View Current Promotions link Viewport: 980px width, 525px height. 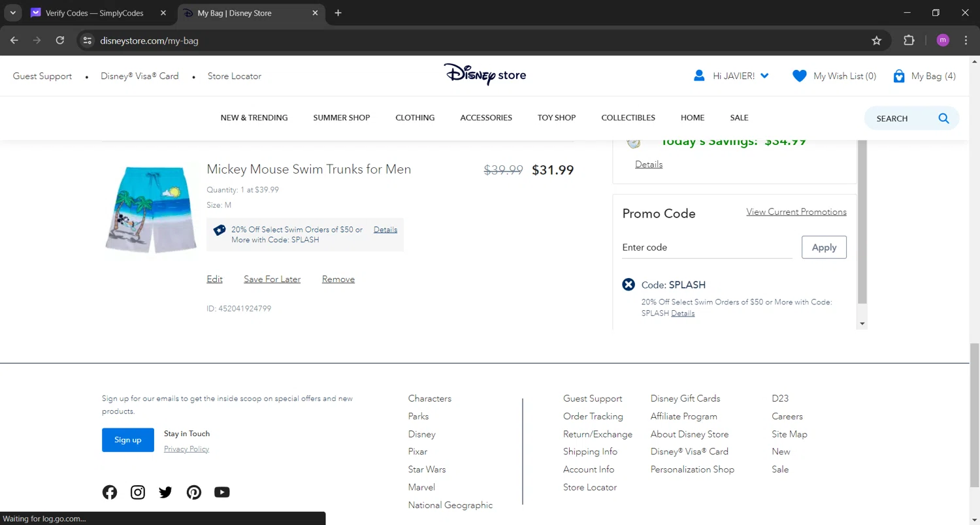click(796, 212)
